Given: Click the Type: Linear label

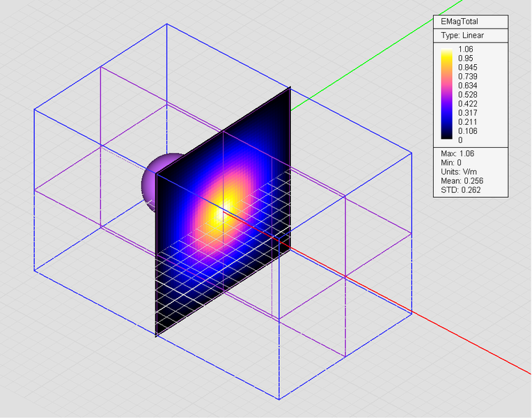Looking at the screenshot, I should [x=462, y=36].
